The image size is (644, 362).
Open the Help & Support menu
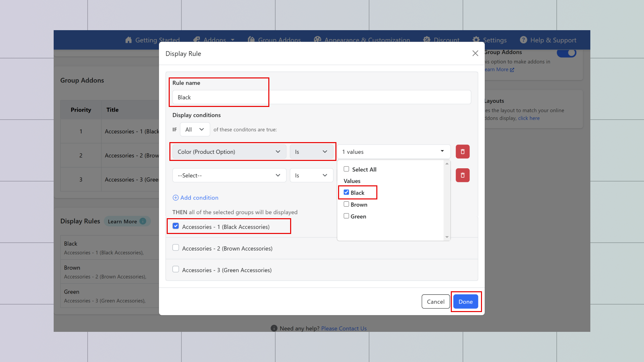(x=553, y=40)
